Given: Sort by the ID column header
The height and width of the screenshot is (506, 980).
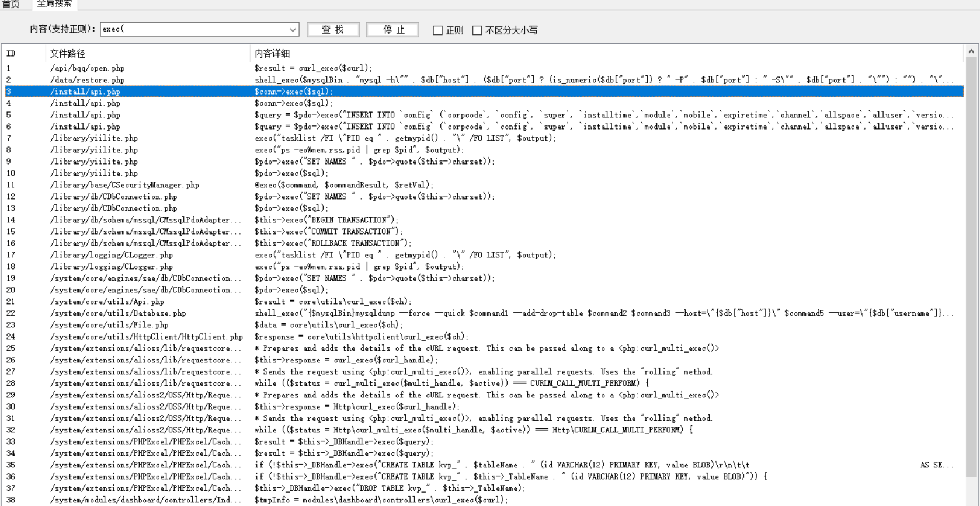Looking at the screenshot, I should [x=23, y=54].
